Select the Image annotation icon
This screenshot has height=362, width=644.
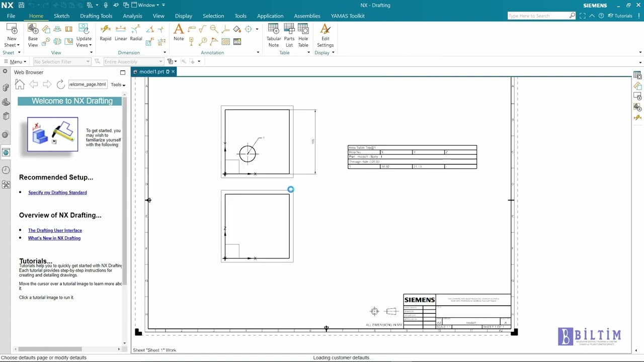(x=237, y=42)
